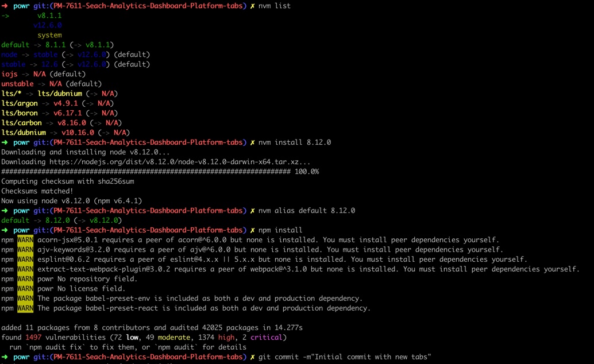Click the iojs alias entry

9,74
